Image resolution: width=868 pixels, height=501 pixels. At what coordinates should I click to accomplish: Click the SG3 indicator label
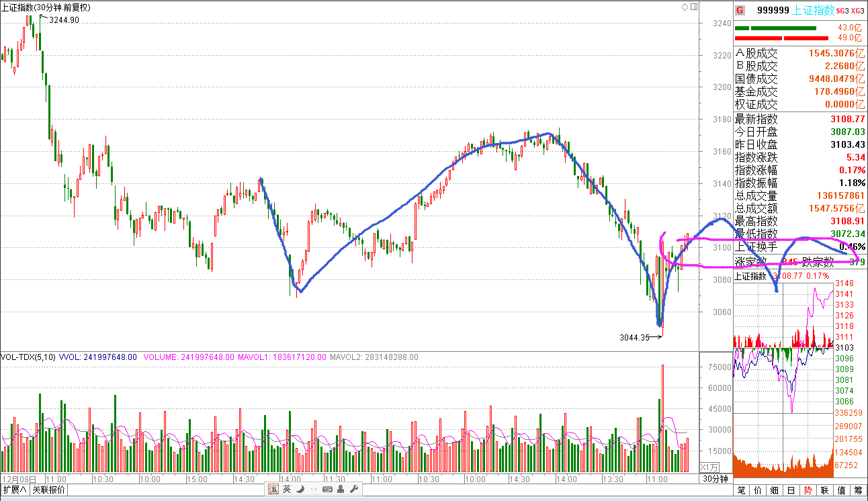pos(842,11)
